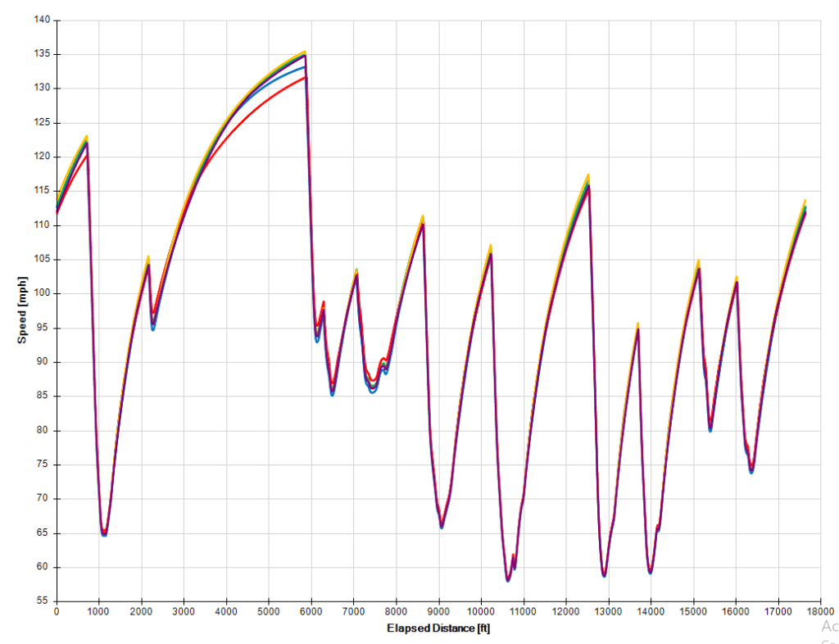The image size is (839, 644).
Task: Select the red curve's end at 131 mph
Action: tap(305, 78)
